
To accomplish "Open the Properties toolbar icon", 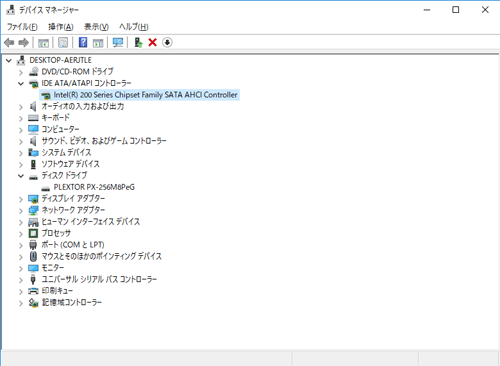I will tap(63, 42).
